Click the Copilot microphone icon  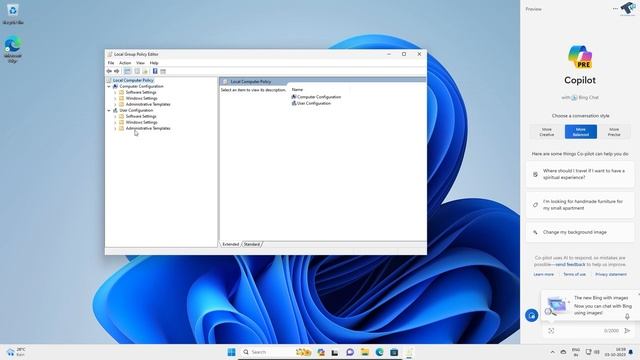tap(627, 316)
